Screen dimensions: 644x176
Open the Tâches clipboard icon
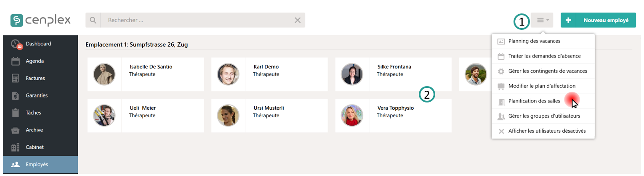click(x=16, y=113)
